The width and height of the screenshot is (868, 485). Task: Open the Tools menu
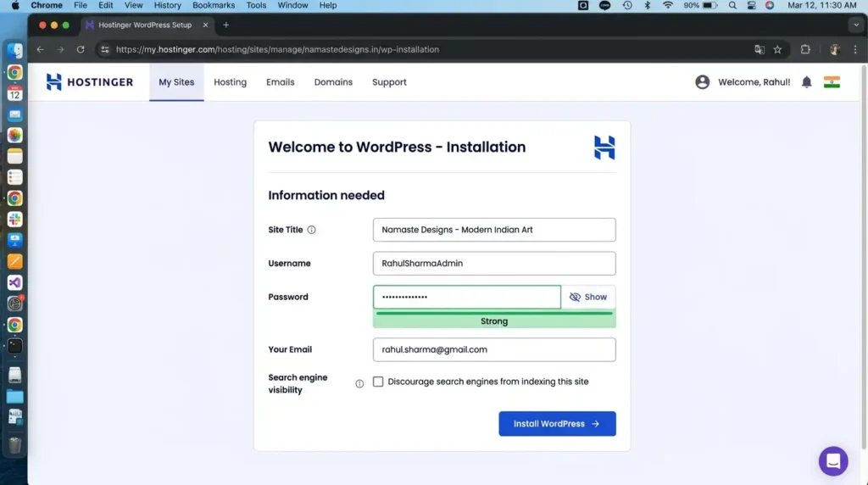(256, 5)
